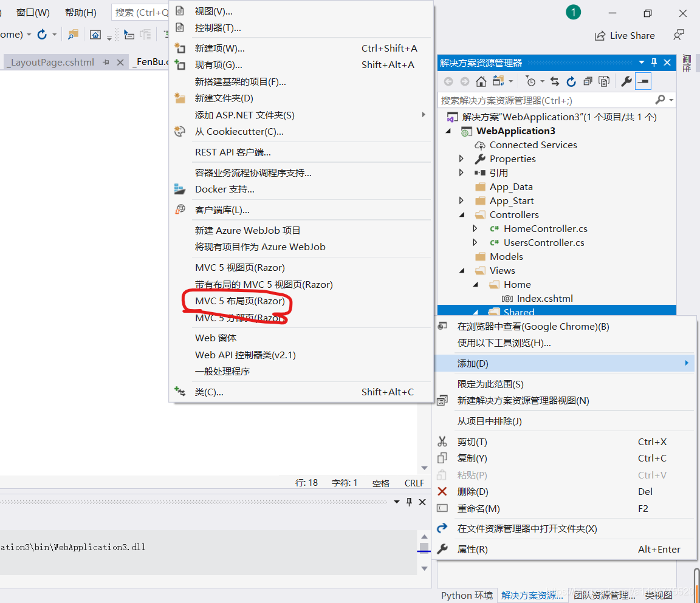Expand the 引用 references node
This screenshot has height=603, width=700.
462,172
